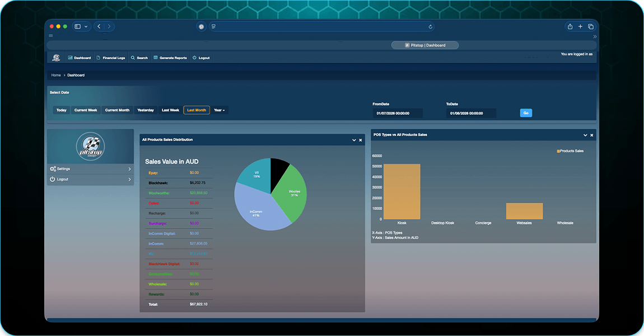Select the Current Week filter

(86, 110)
